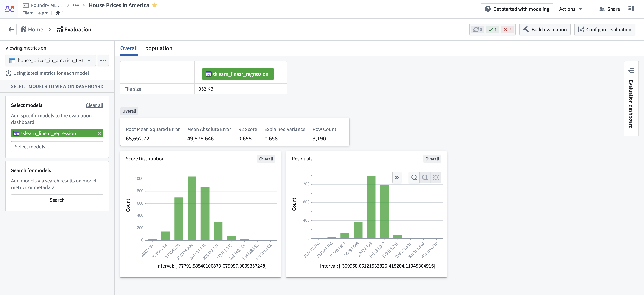
Task: Open the File menu
Action: tap(28, 13)
